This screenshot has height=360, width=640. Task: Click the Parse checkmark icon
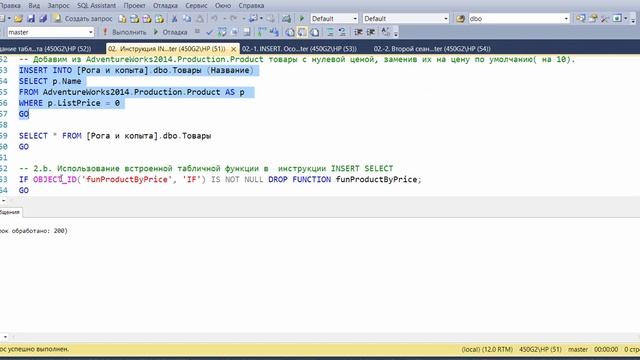click(x=209, y=32)
